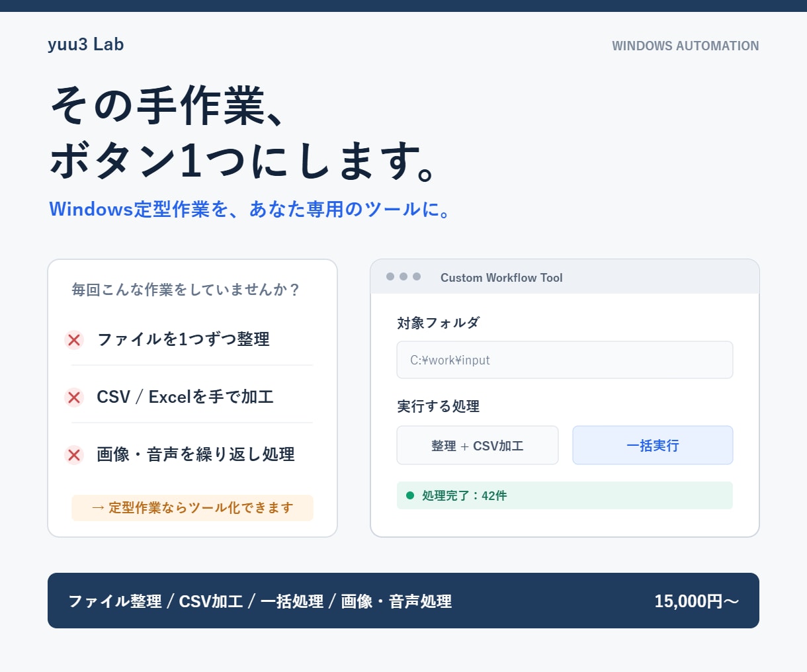Click the C:¥work¥input folder field

(565, 360)
